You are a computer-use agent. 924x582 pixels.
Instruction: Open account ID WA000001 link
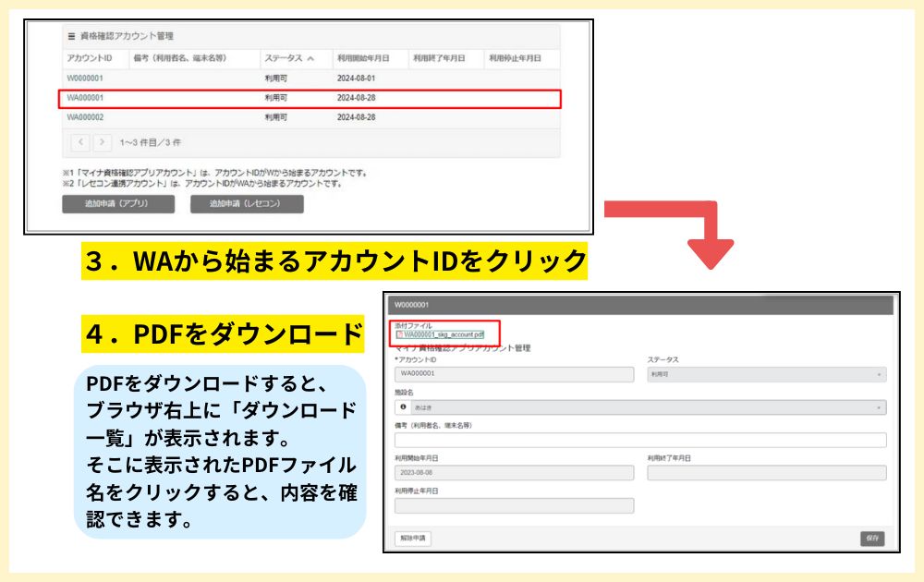tap(85, 98)
